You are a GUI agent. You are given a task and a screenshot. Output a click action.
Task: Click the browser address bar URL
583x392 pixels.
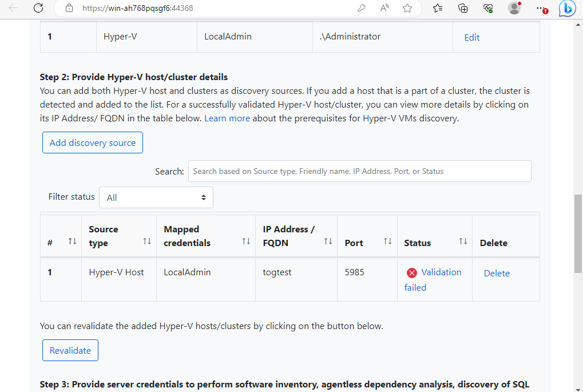point(138,8)
